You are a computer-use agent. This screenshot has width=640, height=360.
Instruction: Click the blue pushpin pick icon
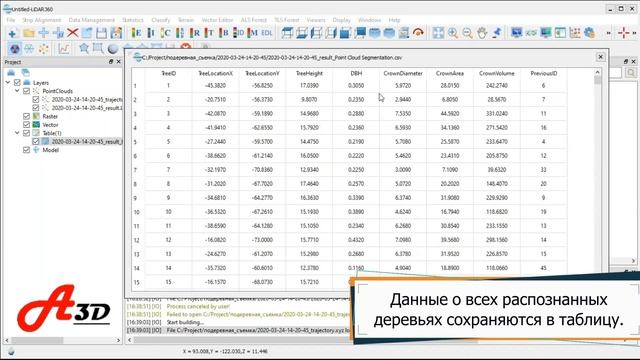pos(496,33)
